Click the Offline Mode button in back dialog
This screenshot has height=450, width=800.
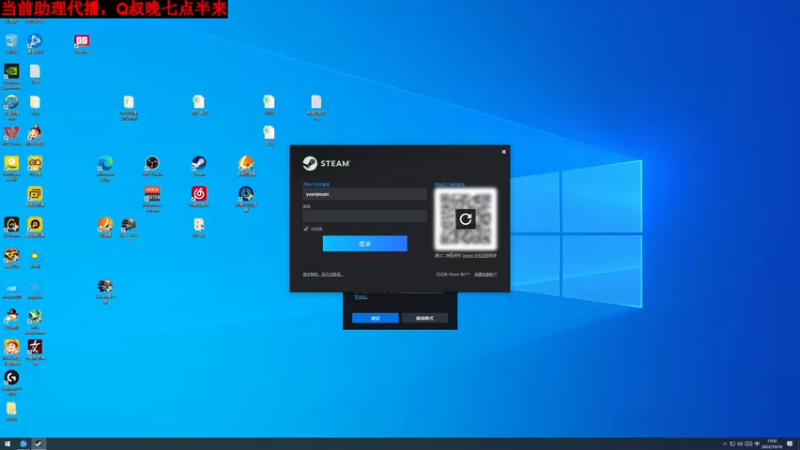(x=424, y=318)
